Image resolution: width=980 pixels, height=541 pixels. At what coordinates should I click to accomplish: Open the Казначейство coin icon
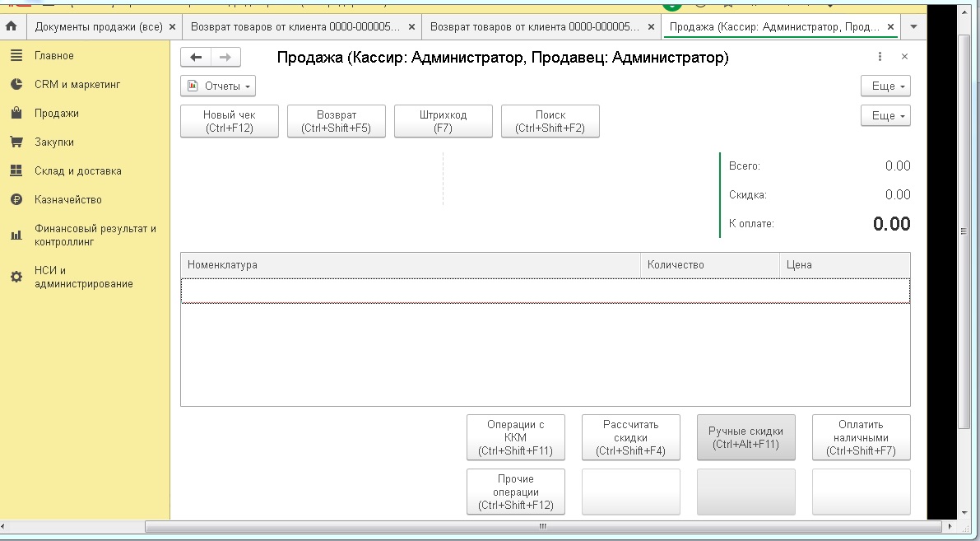(x=16, y=199)
